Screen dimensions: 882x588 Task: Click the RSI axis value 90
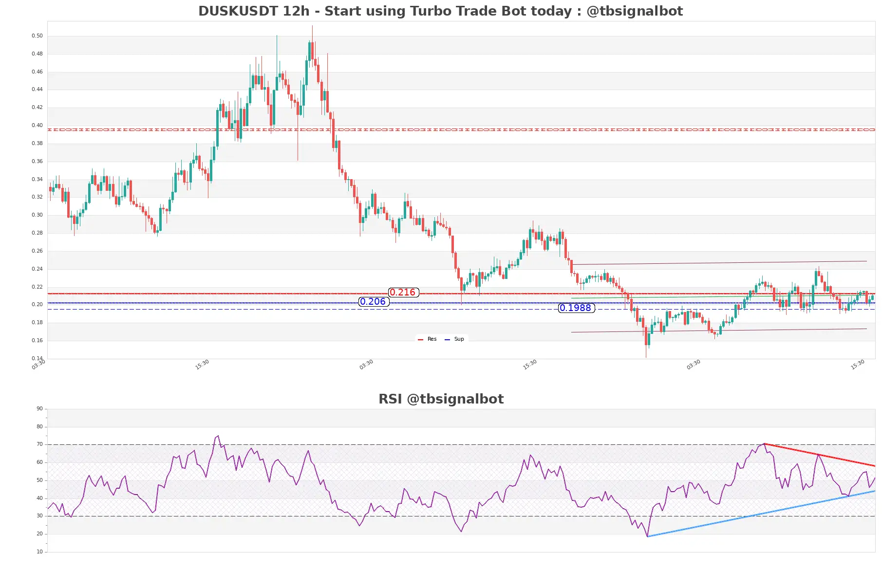39,409
